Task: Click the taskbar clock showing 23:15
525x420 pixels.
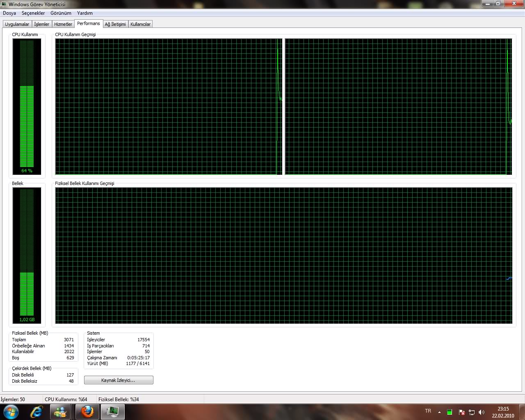Action: pyautogui.click(x=503, y=412)
